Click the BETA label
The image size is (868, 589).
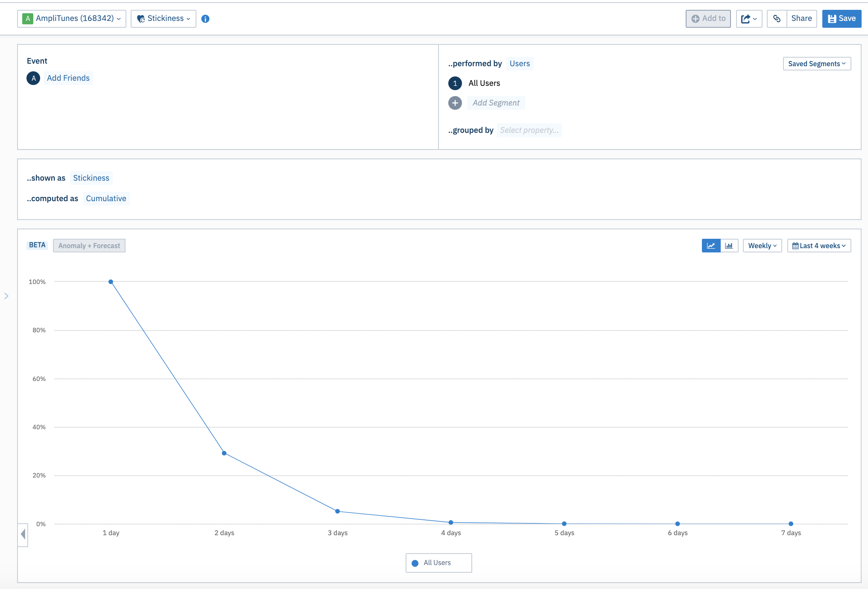click(37, 245)
